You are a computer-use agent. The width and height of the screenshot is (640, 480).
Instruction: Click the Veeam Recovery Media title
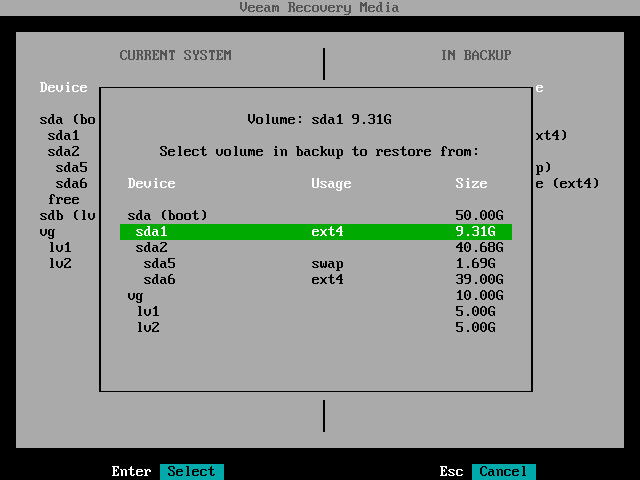tap(319, 8)
